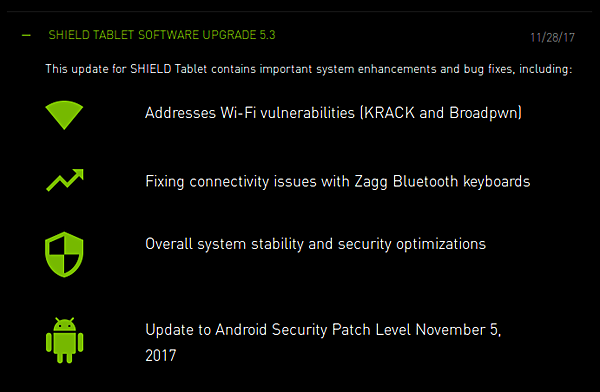Click the system stability and security line
The image size is (600, 392).
(x=315, y=244)
